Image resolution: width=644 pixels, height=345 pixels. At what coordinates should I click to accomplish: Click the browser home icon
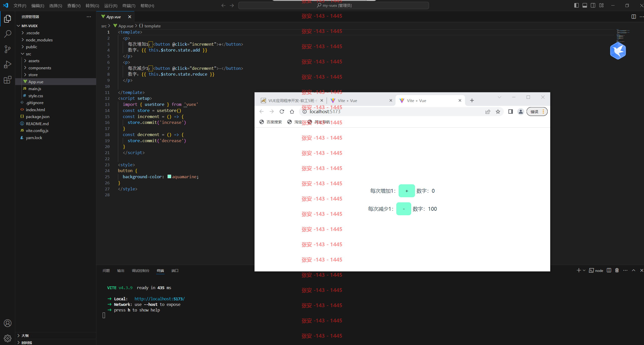(292, 111)
